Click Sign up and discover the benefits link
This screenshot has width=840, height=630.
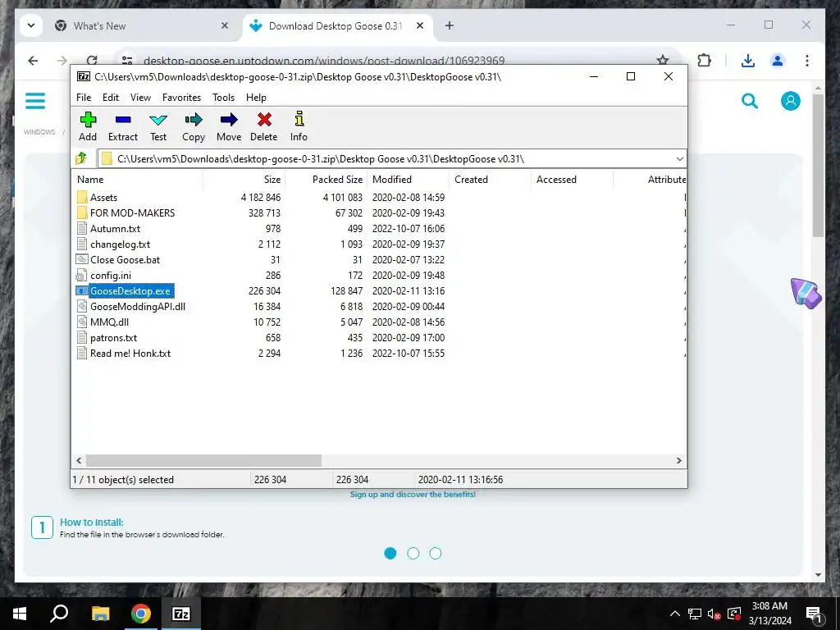point(413,495)
